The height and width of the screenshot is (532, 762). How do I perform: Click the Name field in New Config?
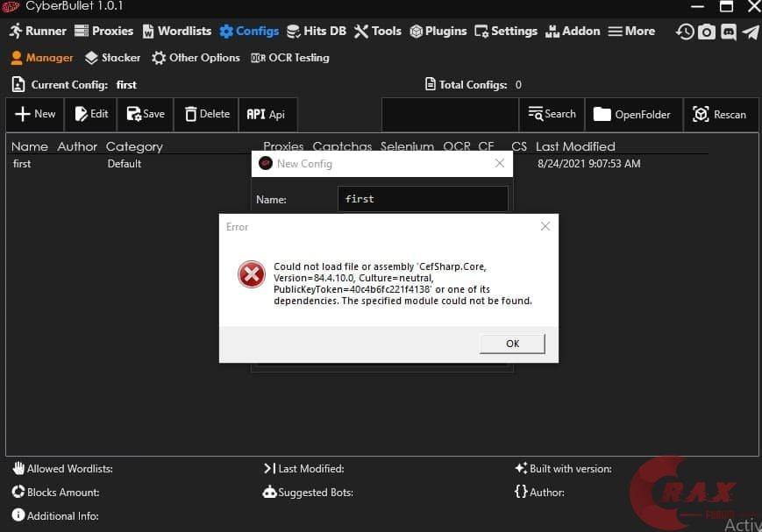coord(423,199)
